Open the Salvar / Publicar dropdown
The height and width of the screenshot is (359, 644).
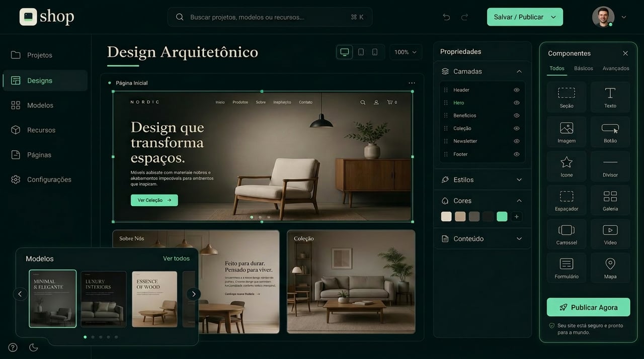[553, 17]
